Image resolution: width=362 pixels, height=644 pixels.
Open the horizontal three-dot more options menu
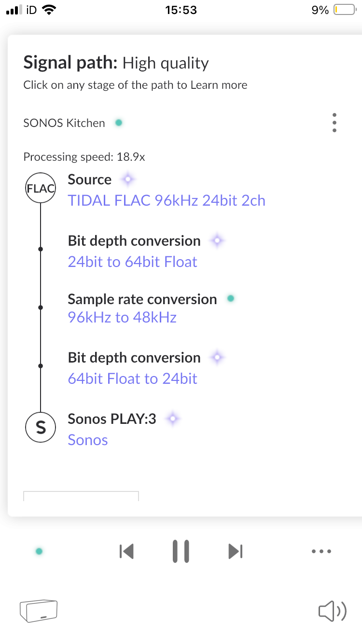(321, 551)
